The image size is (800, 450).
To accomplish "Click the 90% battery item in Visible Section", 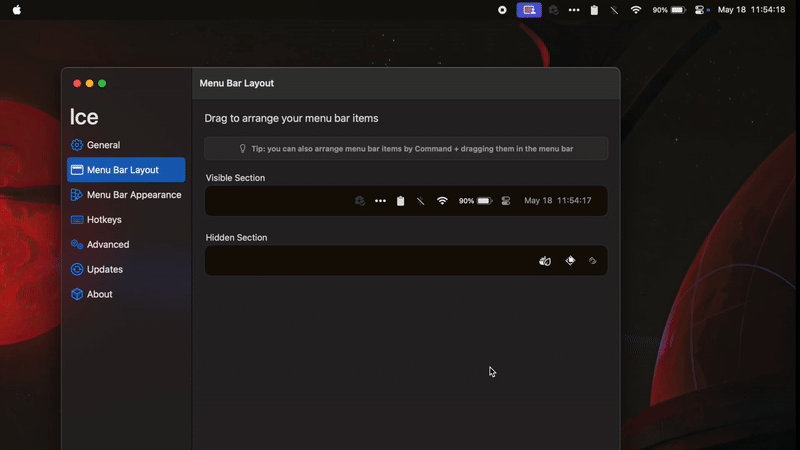I will tap(475, 201).
